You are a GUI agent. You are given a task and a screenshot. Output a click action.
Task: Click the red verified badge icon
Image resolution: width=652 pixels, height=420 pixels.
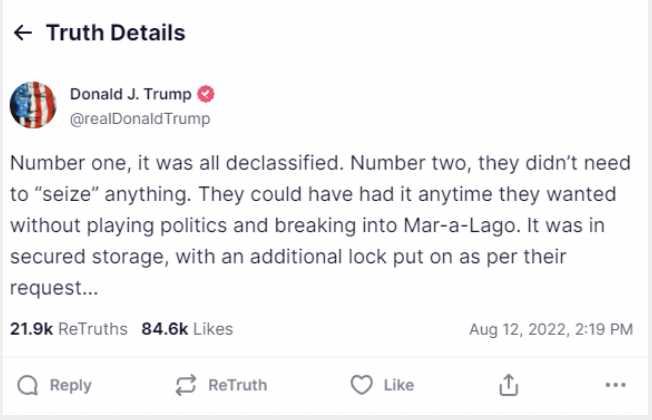[207, 95]
